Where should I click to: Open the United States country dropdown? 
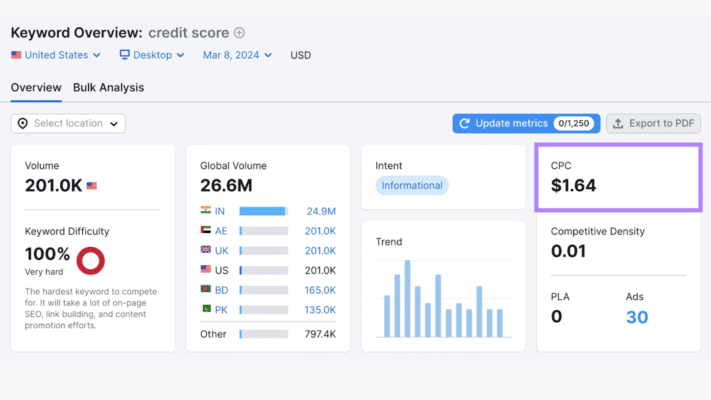pyautogui.click(x=56, y=55)
